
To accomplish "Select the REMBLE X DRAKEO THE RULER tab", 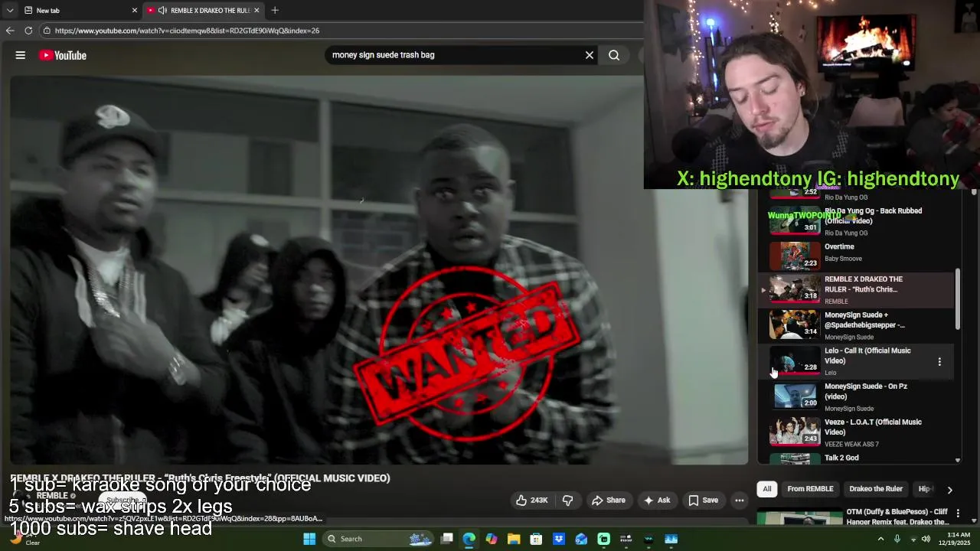I will pyautogui.click(x=203, y=10).
